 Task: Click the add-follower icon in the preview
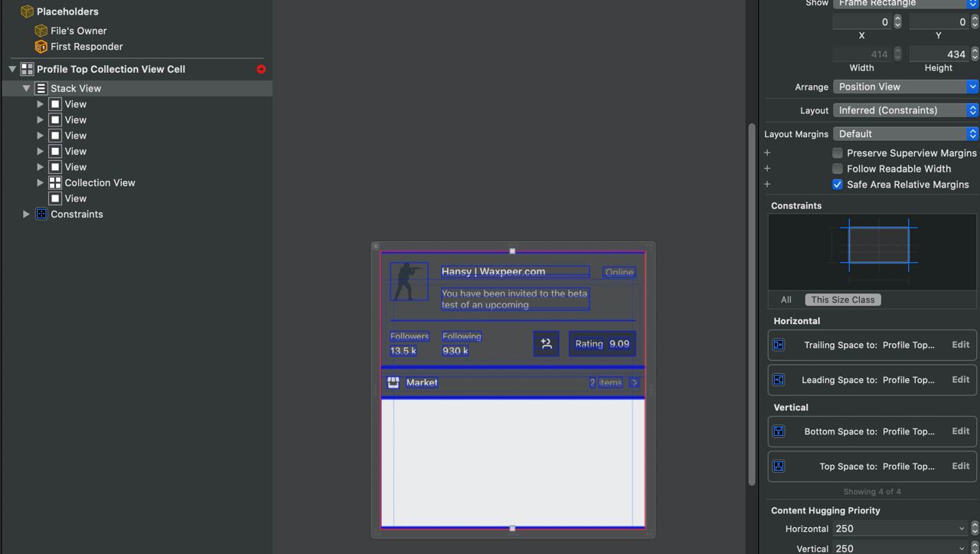pos(547,344)
